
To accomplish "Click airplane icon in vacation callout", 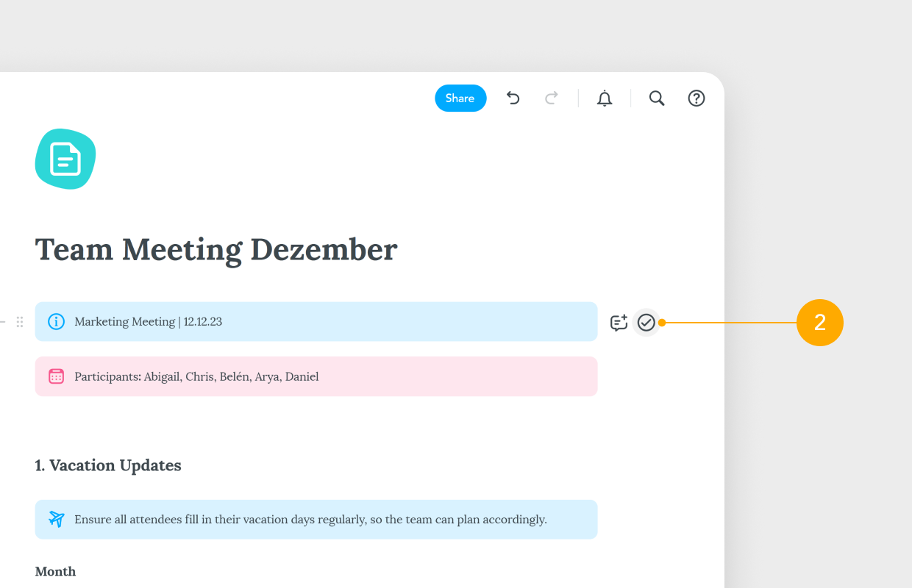I will coord(56,520).
